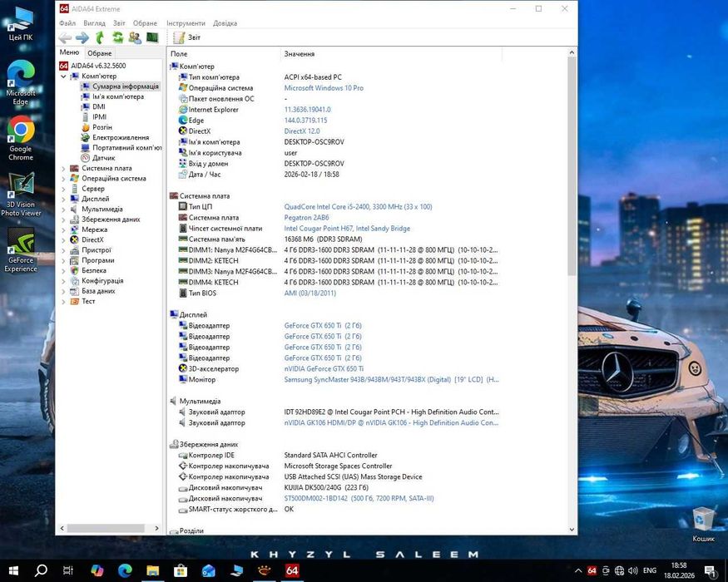
Task: Open the Файл menu
Action: (x=67, y=23)
